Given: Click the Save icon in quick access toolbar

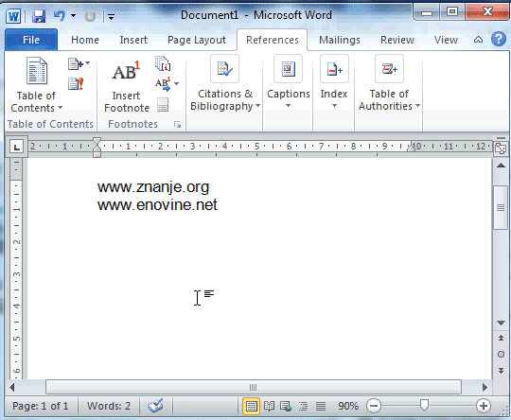Looking at the screenshot, I should (x=39, y=16).
